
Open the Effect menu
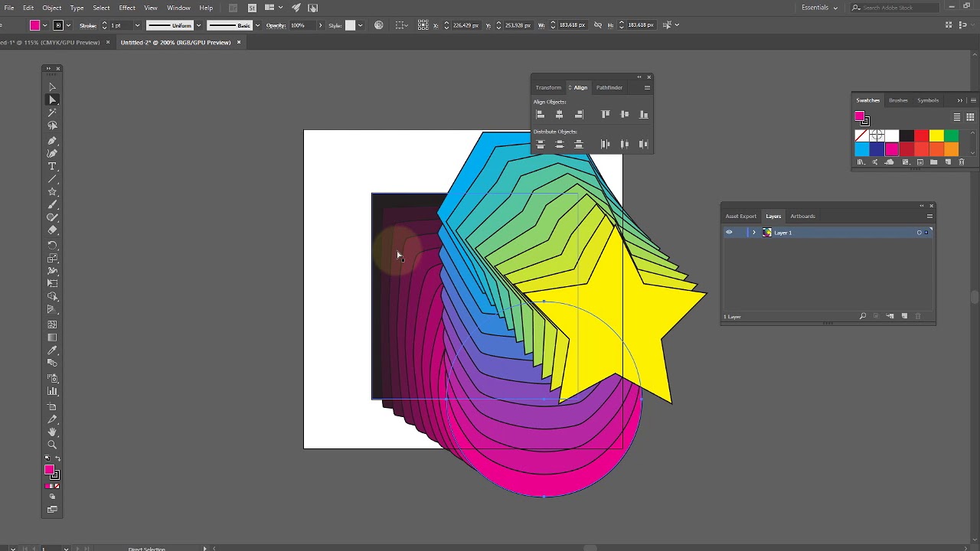coord(127,8)
